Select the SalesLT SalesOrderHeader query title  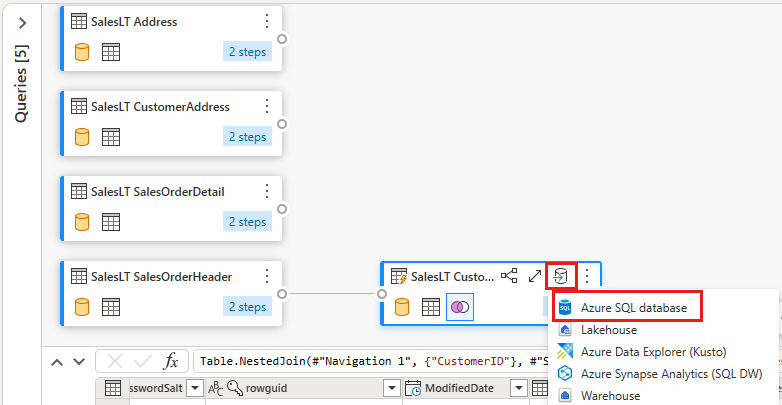[x=162, y=276]
